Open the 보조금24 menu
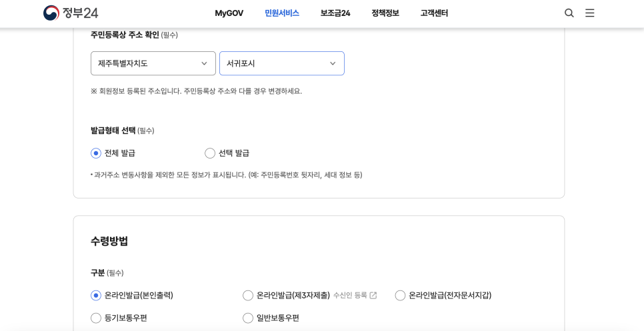The height and width of the screenshot is (331, 644). pos(335,13)
